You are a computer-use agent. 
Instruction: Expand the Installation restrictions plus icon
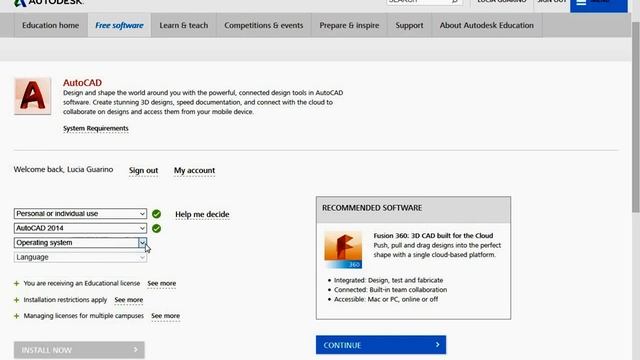click(16, 300)
